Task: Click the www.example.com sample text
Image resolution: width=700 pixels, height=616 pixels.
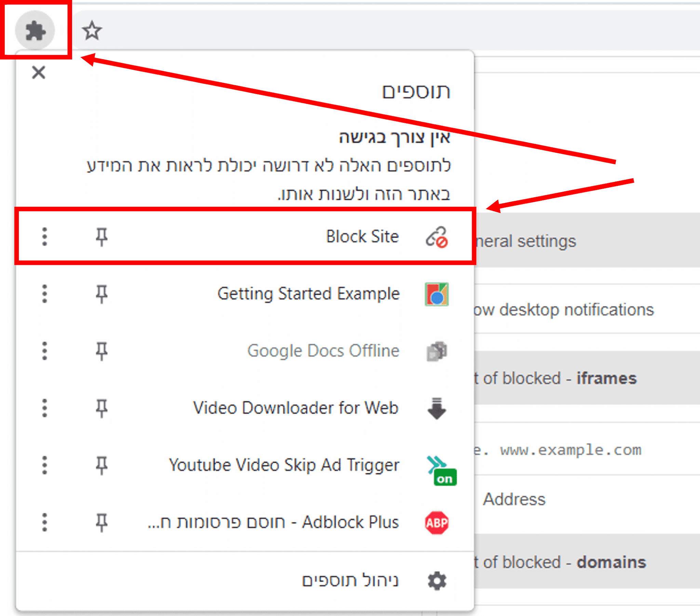Action: [x=570, y=450]
